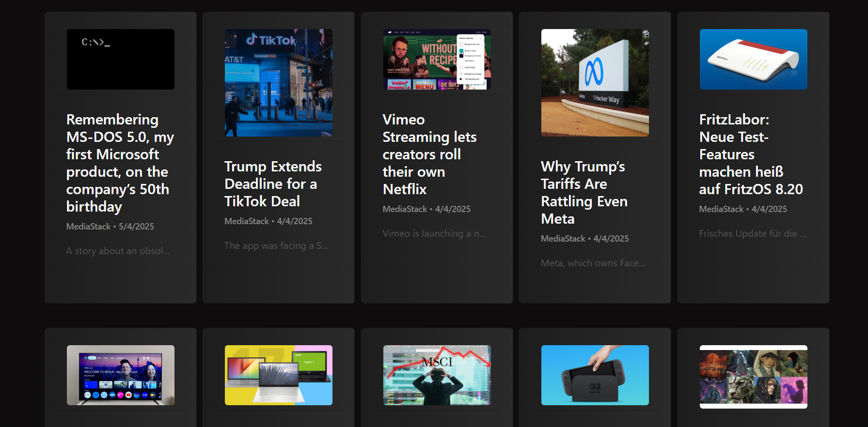Screen dimensions: 868x427
Task: Click the Vimeo Streaming article thumbnail
Action: pos(437,59)
